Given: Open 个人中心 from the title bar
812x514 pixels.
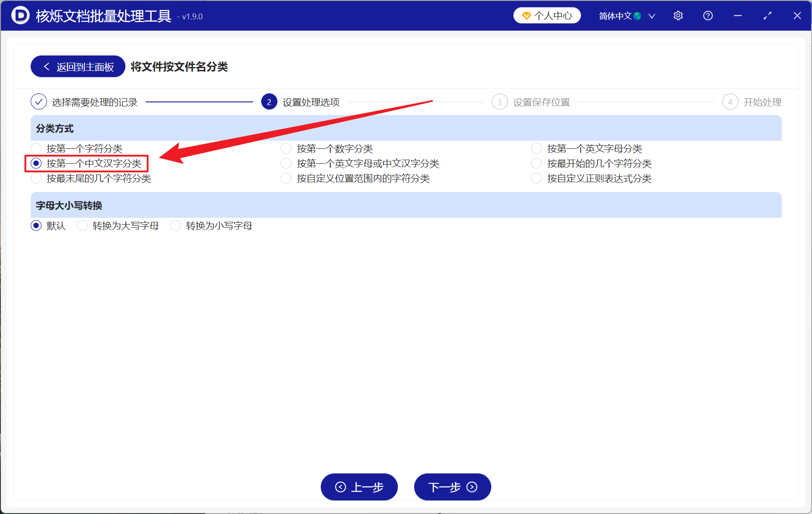Looking at the screenshot, I should [547, 15].
